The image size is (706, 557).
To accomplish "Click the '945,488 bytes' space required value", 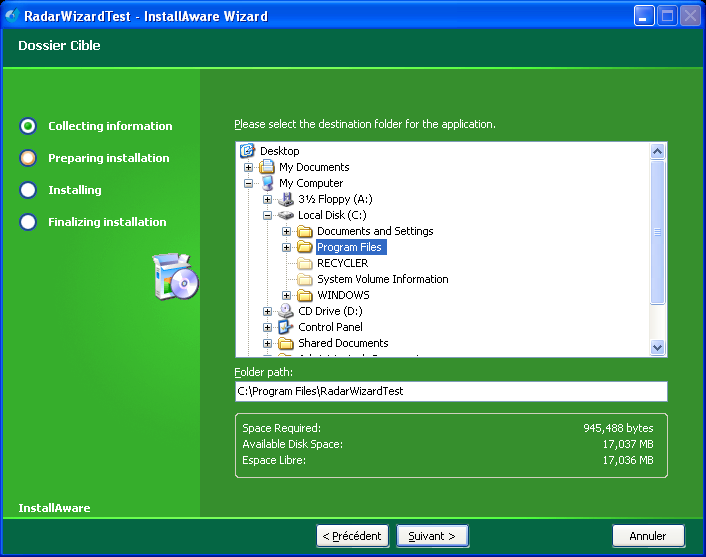I will click(x=618, y=428).
